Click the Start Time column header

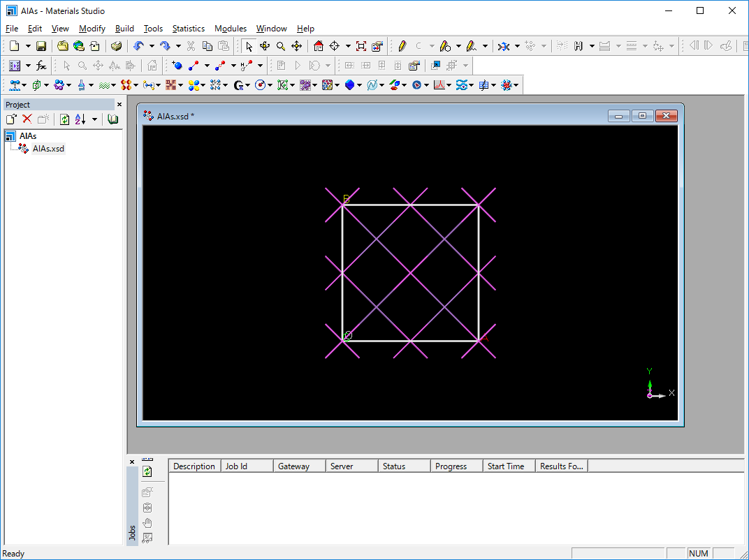click(506, 466)
